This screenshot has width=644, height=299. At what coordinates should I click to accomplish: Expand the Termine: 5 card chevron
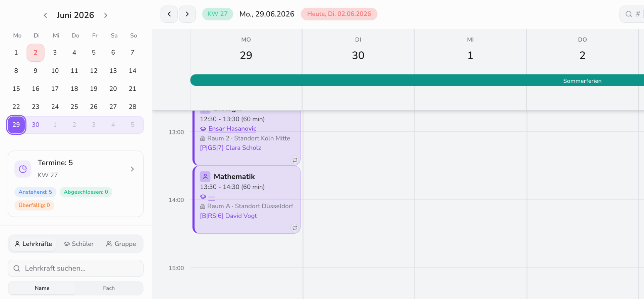[132, 169]
